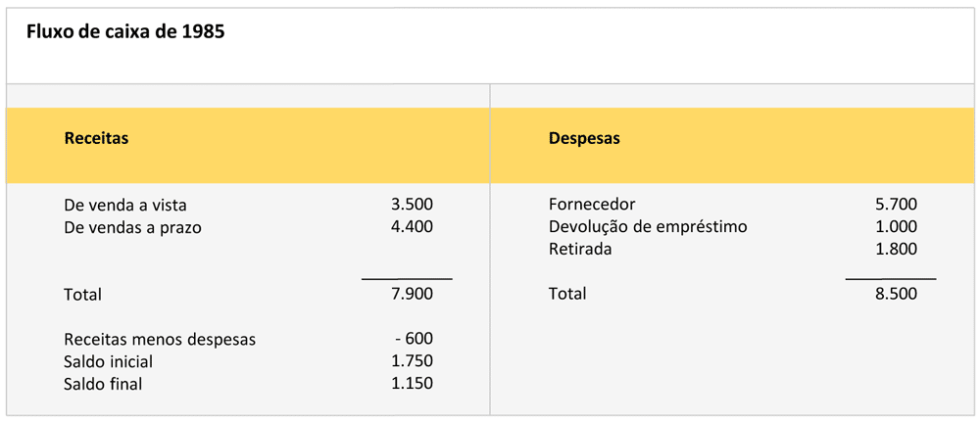Click the 7.900 receitas total value
This screenshot has height=422, width=980.
(x=412, y=294)
